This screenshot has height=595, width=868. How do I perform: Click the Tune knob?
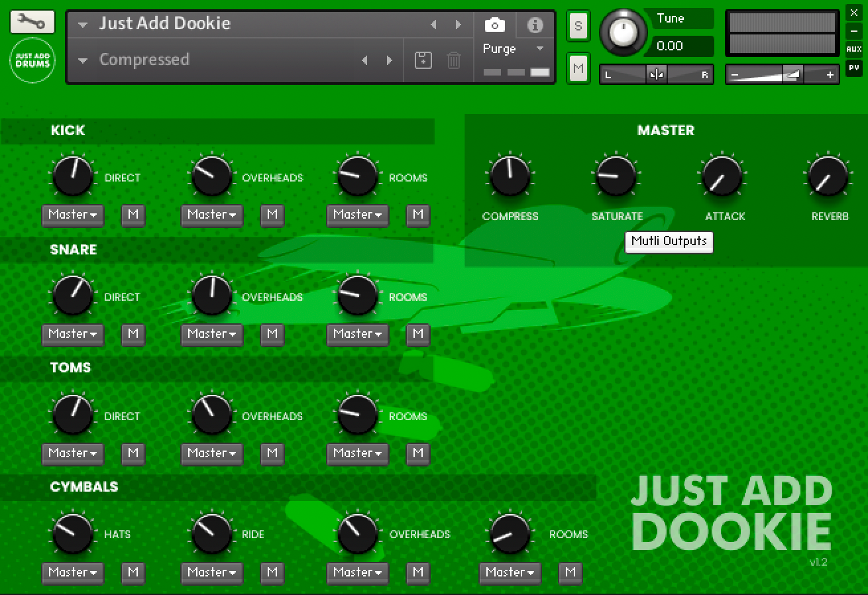[623, 31]
